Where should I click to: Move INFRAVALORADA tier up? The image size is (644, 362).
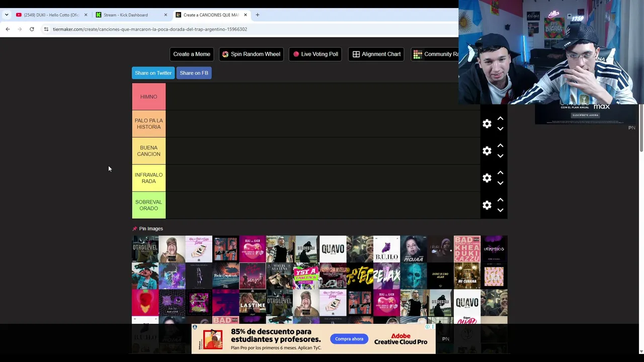[x=500, y=173]
